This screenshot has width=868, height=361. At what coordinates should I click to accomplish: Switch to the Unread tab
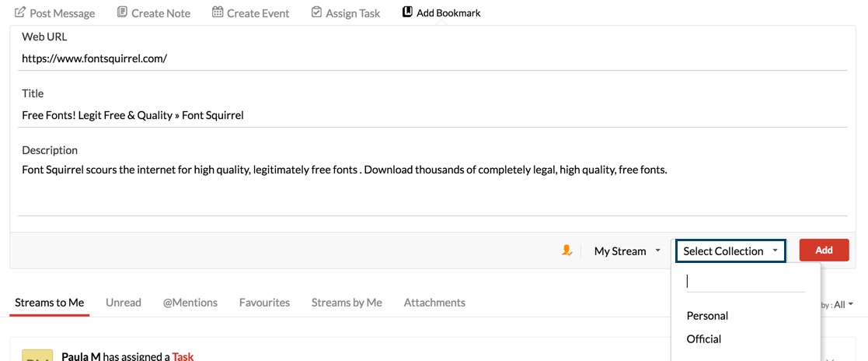coord(124,303)
